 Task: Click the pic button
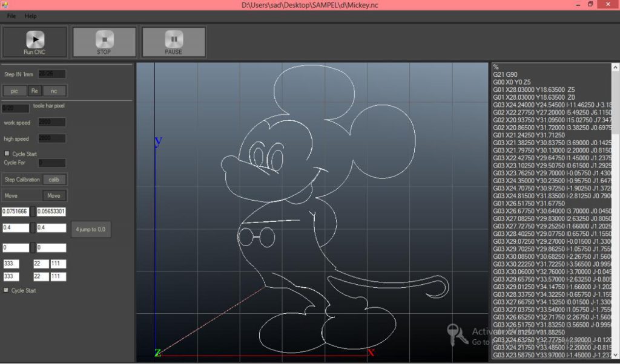coord(15,91)
